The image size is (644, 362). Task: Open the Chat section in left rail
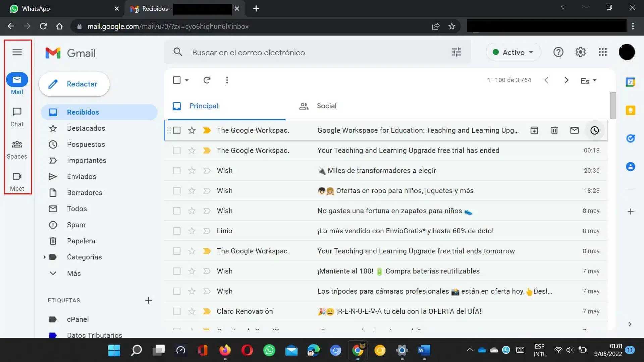point(17,117)
